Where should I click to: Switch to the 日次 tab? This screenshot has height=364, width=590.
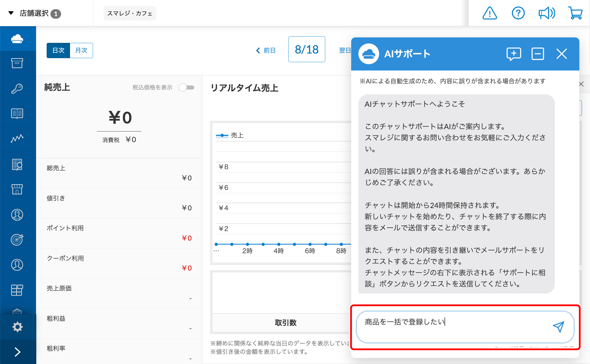tap(58, 50)
